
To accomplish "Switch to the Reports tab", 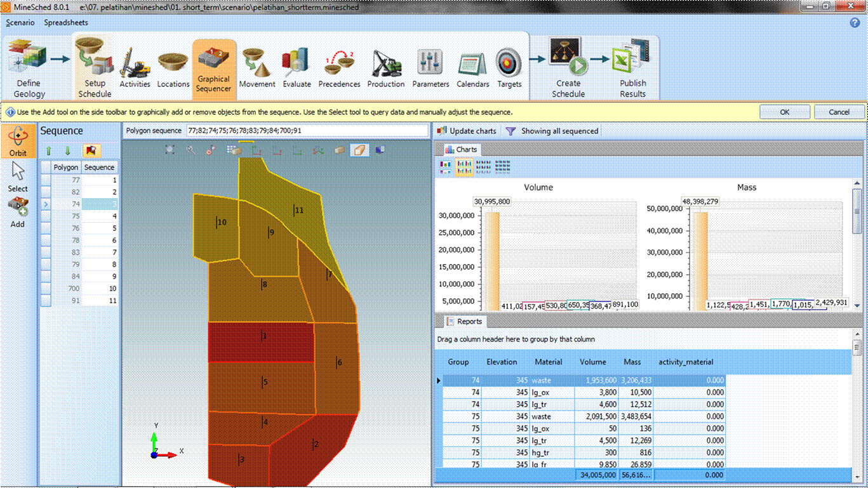I will point(464,321).
